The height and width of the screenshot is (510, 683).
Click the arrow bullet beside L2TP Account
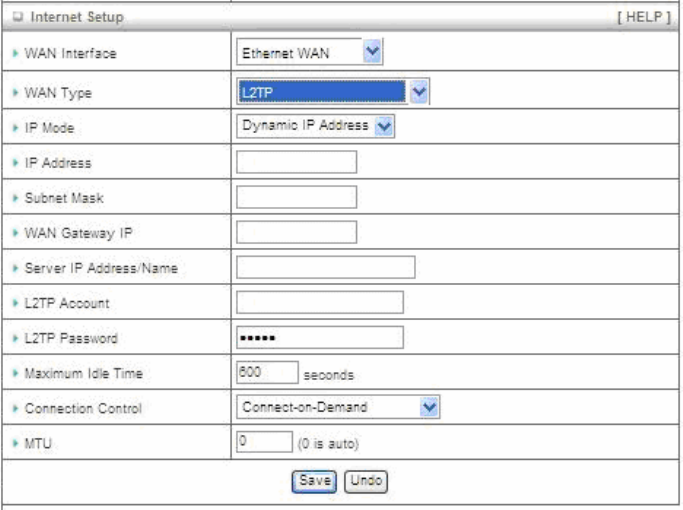[16, 303]
